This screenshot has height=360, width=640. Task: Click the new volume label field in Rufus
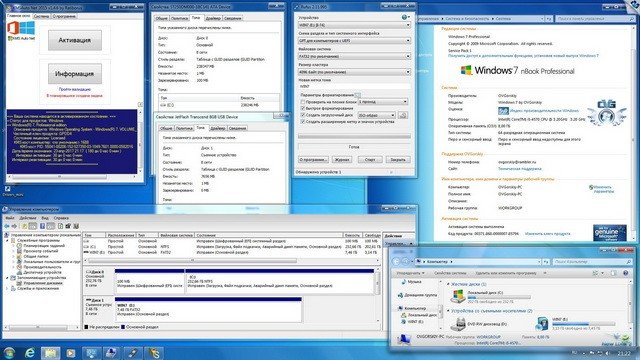point(354,86)
